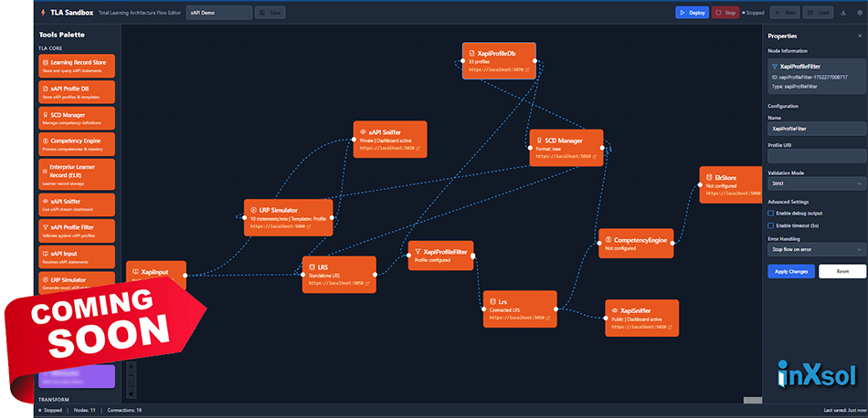The height and width of the screenshot is (418, 868).
Task: Click 'Connected LRS' text on Lrs node
Action: point(504,309)
